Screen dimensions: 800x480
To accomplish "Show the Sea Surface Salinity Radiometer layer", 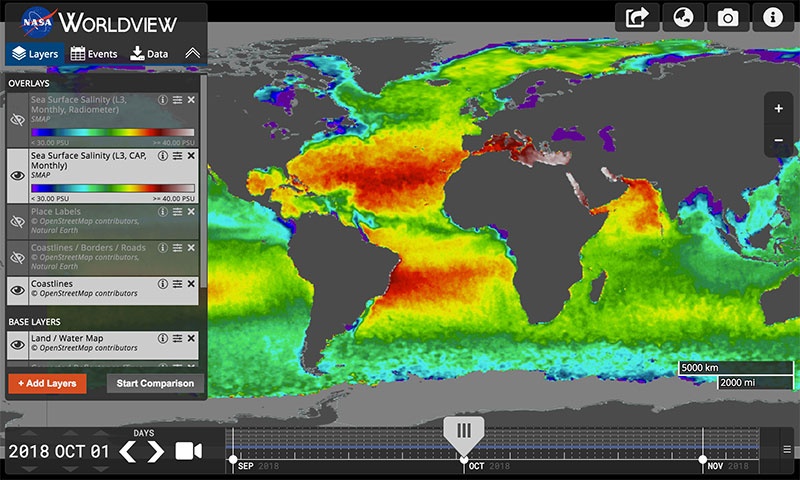I will tap(17, 120).
